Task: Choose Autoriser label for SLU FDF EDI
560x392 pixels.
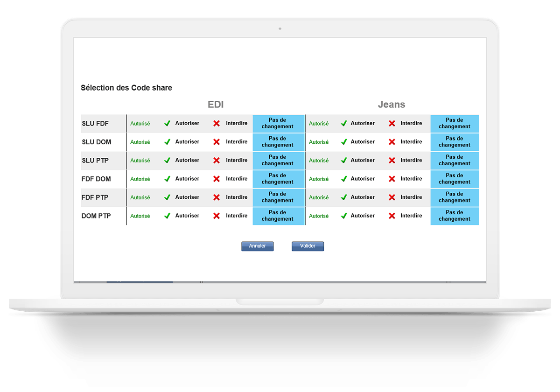Action: click(x=187, y=123)
